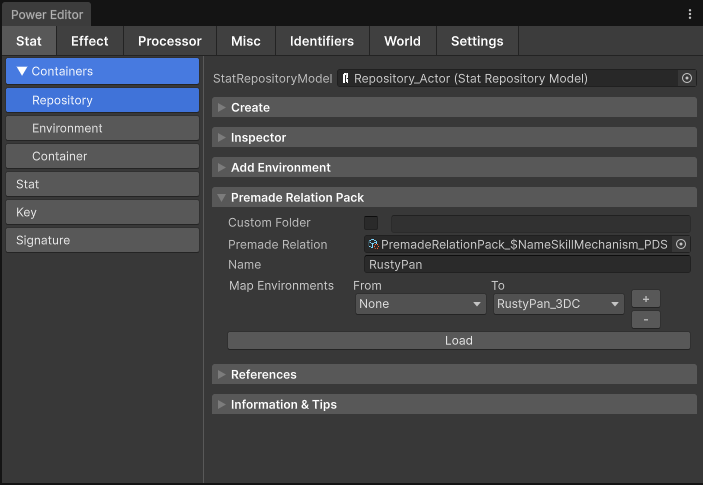
Task: Select Repository in the sidebar
Action: [102, 100]
